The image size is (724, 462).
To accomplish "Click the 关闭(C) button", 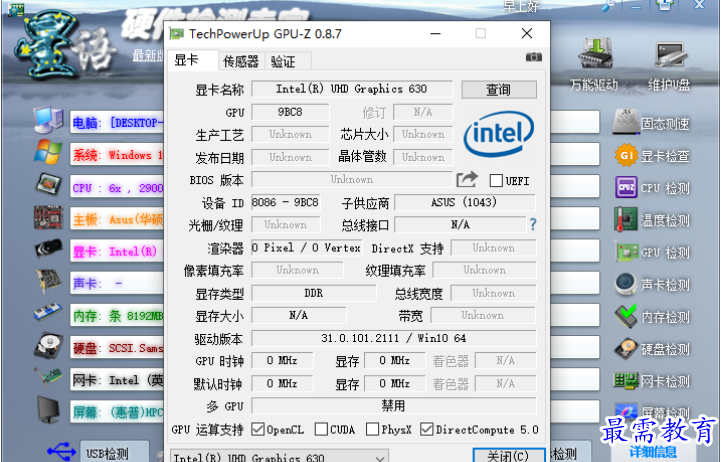I will pyautogui.click(x=509, y=456).
